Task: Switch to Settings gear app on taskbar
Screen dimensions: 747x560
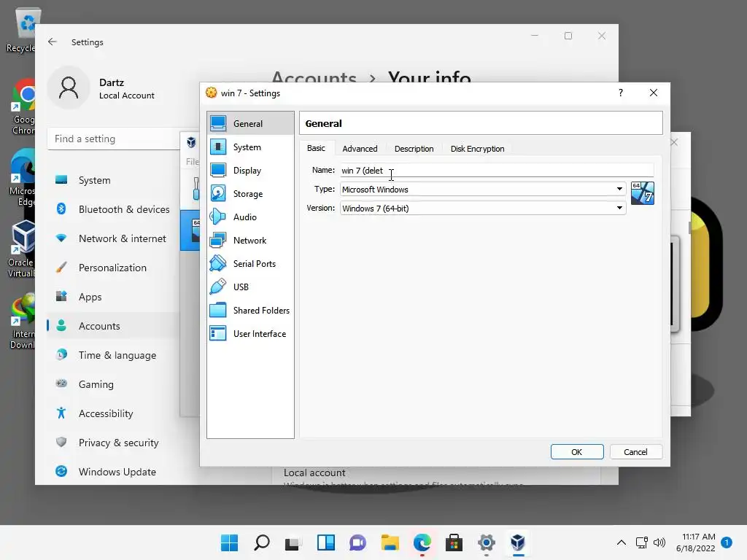Action: [x=486, y=542]
